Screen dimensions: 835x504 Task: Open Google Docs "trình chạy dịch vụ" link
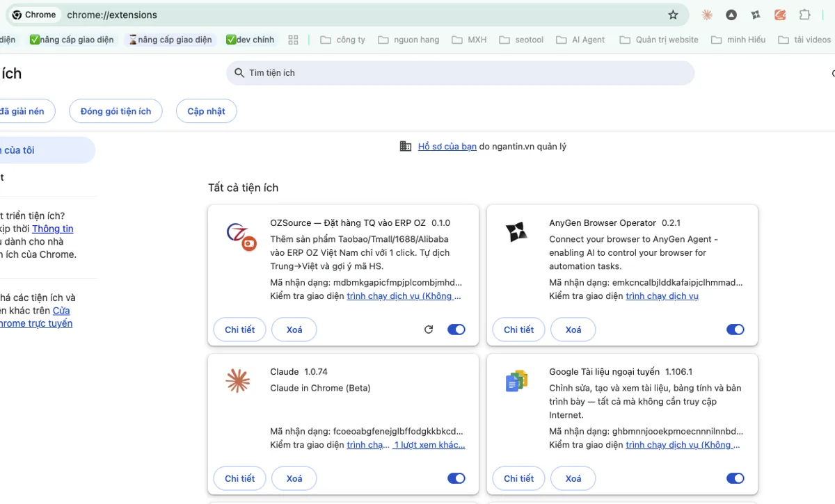(x=683, y=445)
